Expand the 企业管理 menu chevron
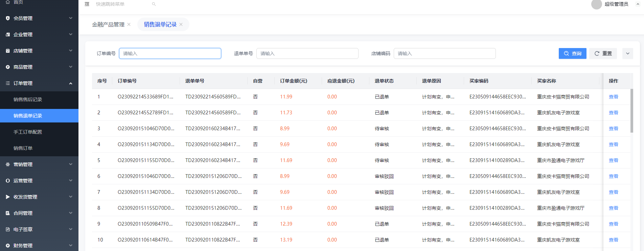Image resolution: width=644 pixels, height=251 pixels. [71, 35]
